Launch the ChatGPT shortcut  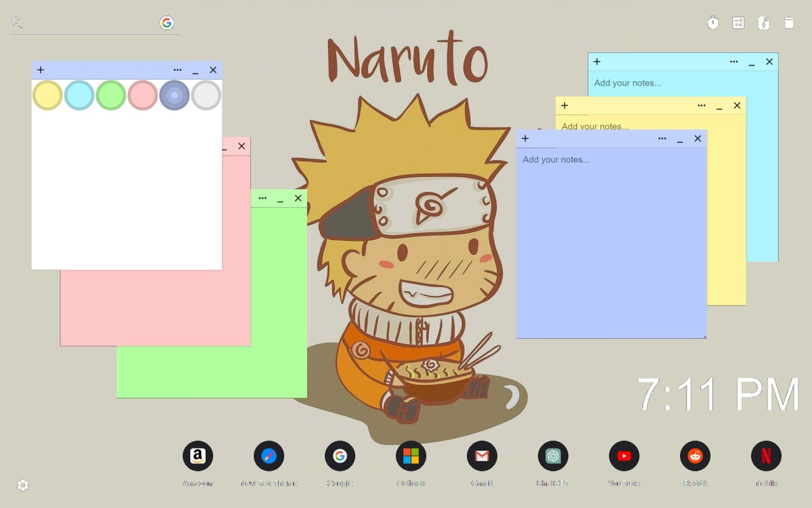tap(553, 456)
